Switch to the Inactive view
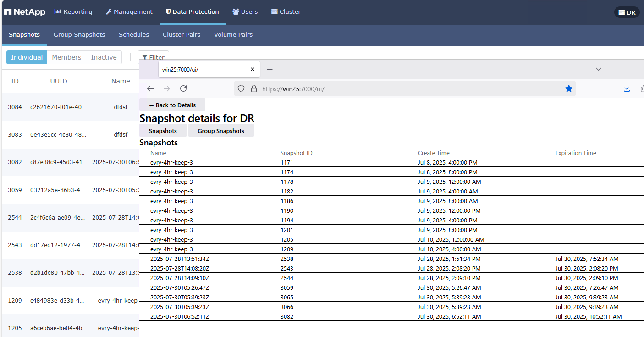644x337 pixels. pyautogui.click(x=104, y=57)
